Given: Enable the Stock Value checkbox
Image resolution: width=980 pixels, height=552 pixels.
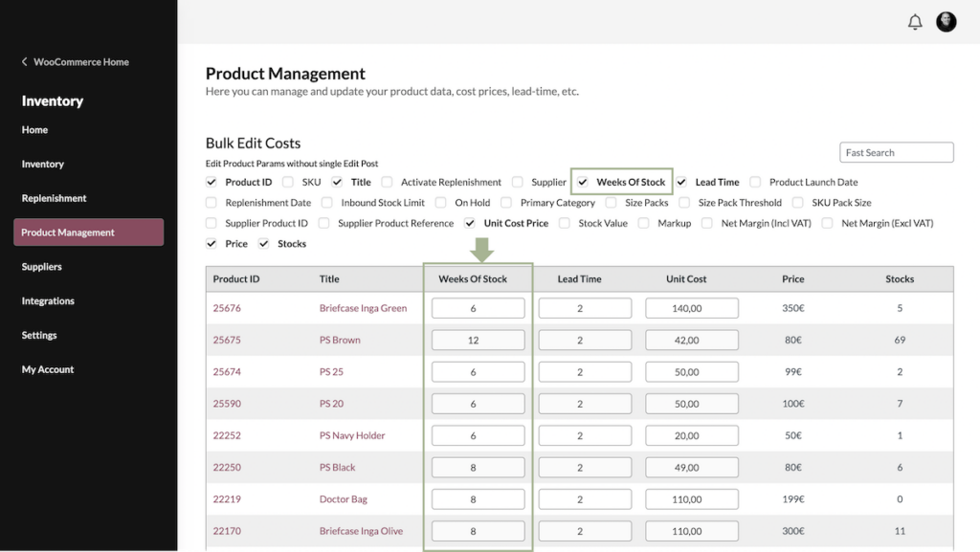Looking at the screenshot, I should (565, 223).
